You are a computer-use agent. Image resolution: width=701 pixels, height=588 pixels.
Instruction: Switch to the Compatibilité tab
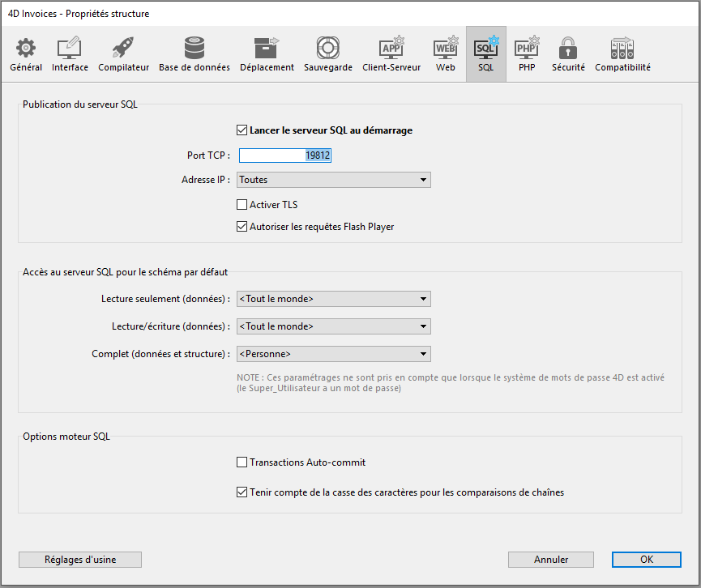tap(622, 49)
